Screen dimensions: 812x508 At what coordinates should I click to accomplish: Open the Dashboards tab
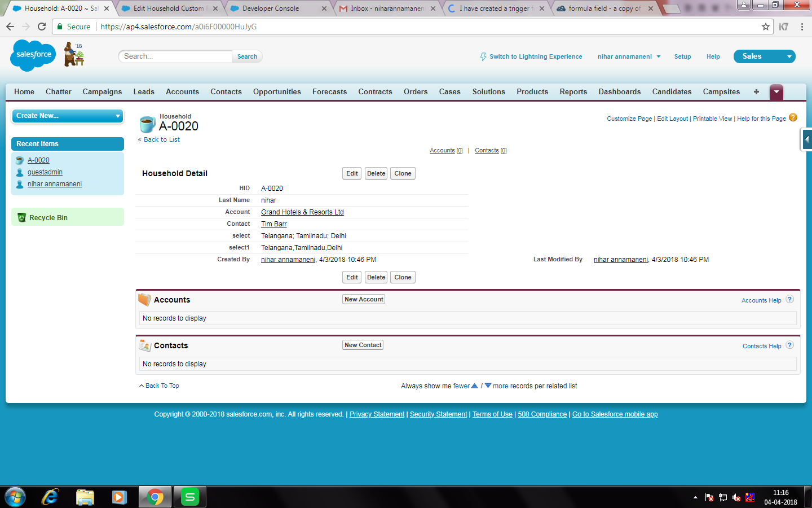point(620,91)
